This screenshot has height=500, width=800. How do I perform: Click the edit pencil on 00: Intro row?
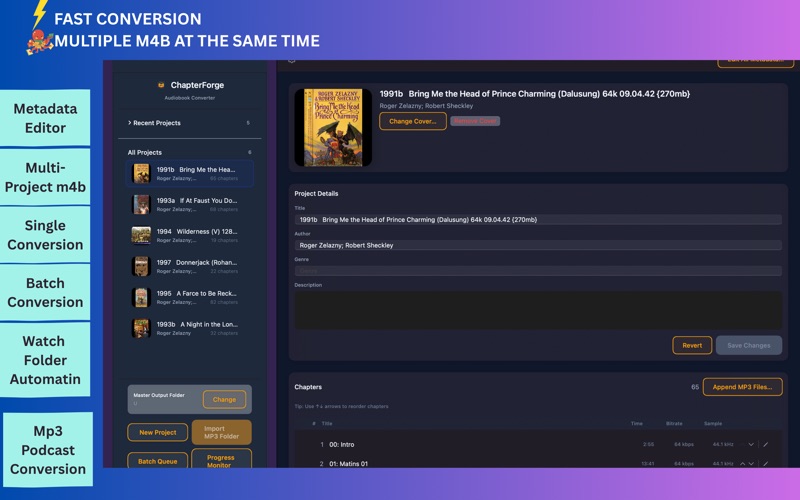(765, 444)
